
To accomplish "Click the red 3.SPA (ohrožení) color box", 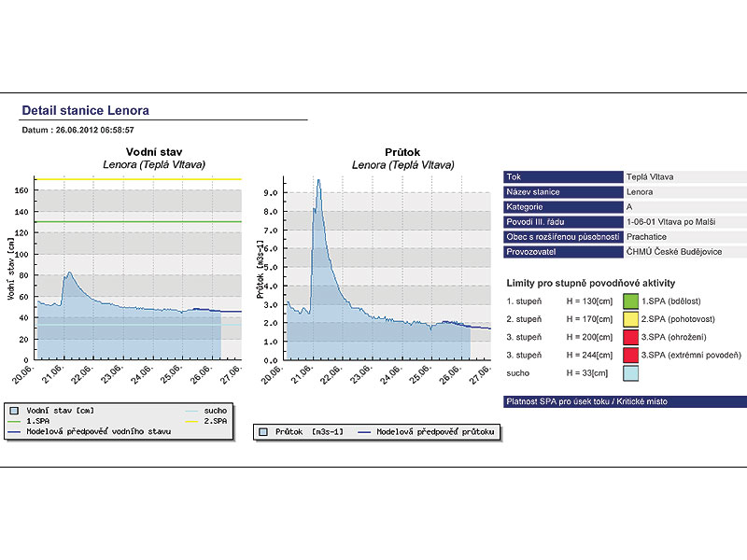I will [631, 337].
